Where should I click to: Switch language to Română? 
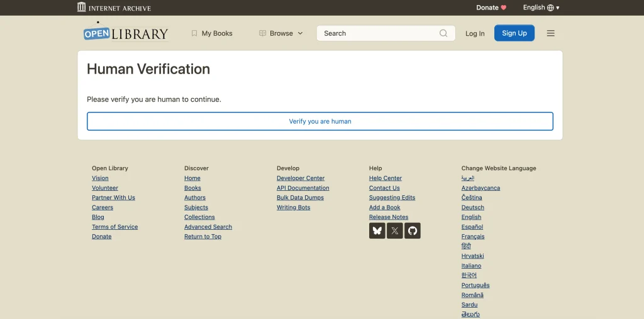pyautogui.click(x=472, y=295)
